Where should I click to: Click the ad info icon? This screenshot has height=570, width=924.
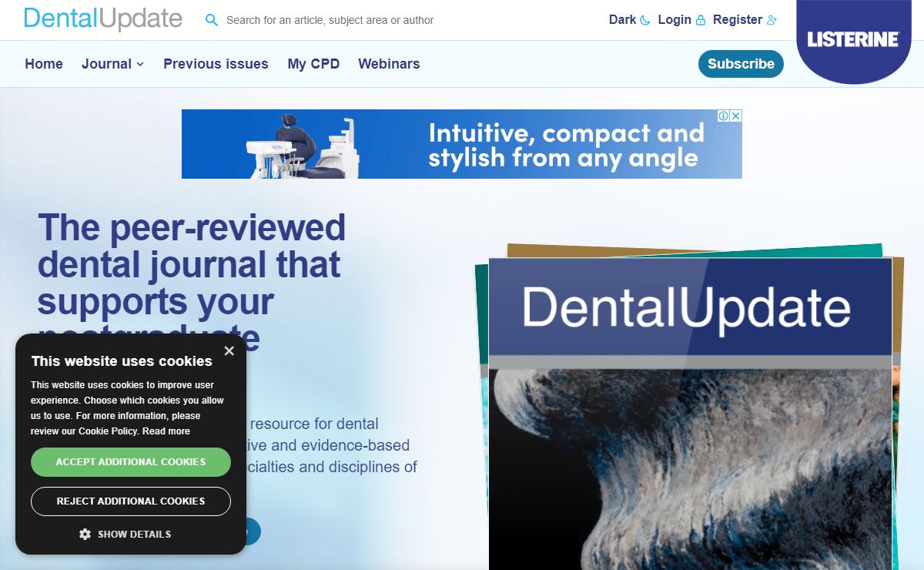[x=724, y=116]
